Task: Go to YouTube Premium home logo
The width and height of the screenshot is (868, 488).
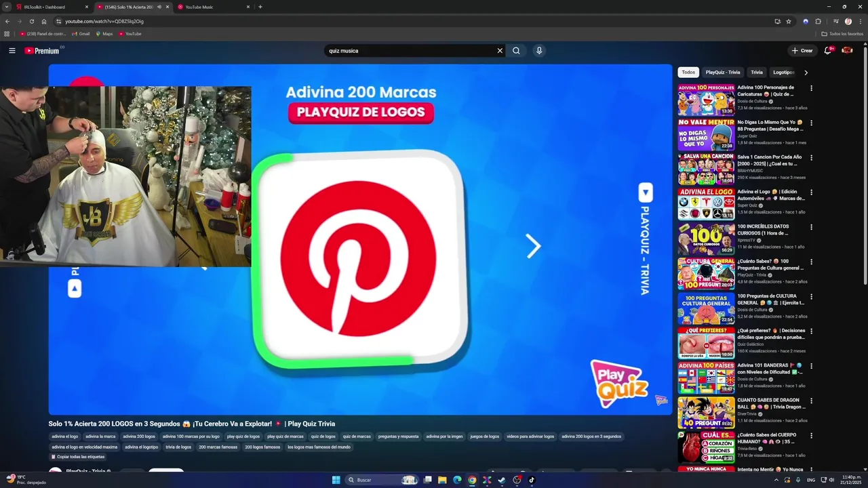Action: [43, 51]
